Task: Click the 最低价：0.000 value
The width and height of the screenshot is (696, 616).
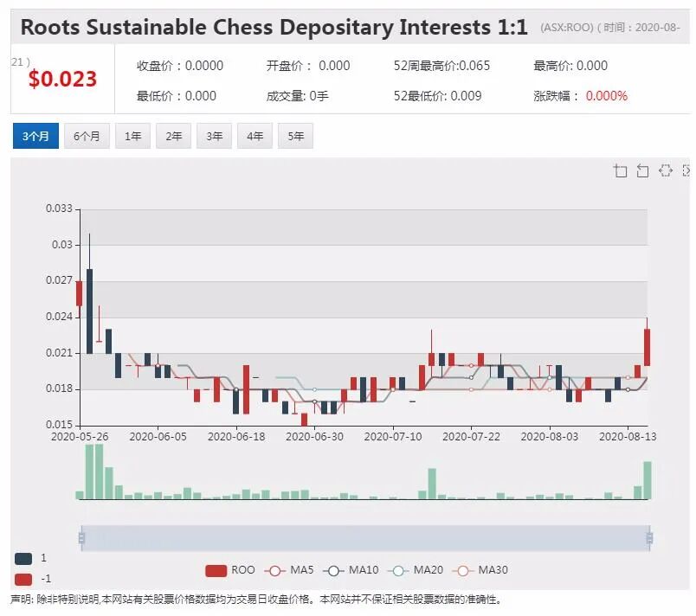Action: (x=177, y=96)
